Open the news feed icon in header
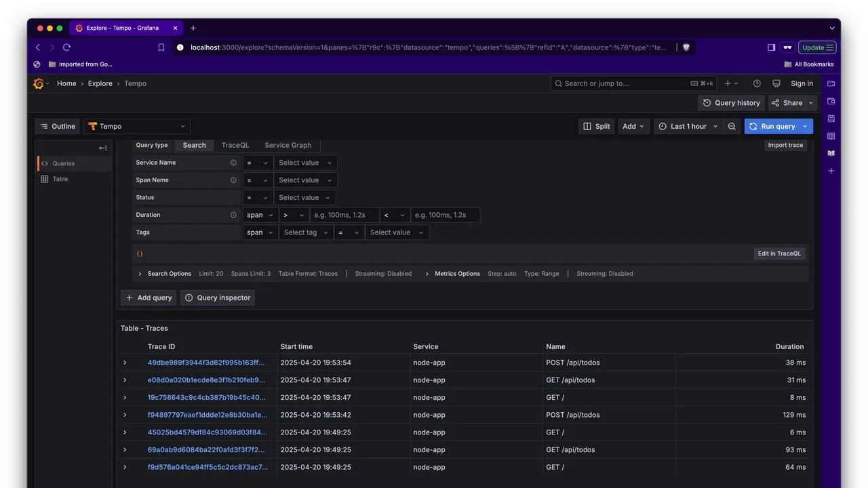 pyautogui.click(x=776, y=83)
